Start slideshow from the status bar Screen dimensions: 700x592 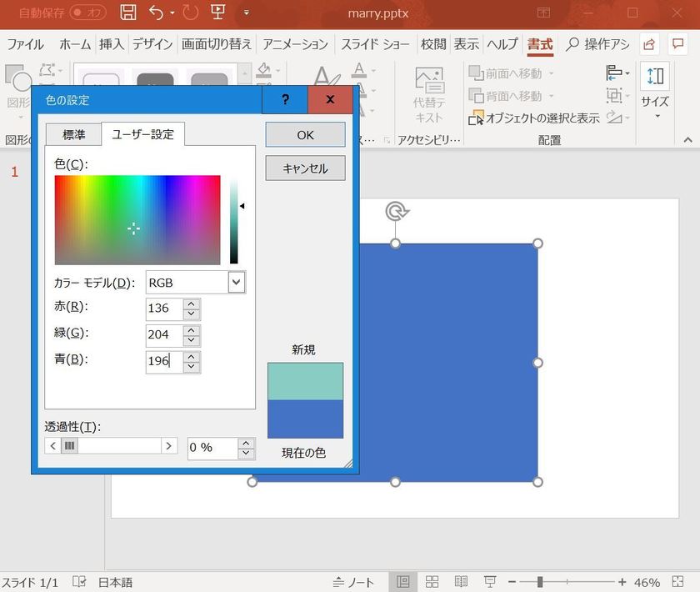pos(490,582)
